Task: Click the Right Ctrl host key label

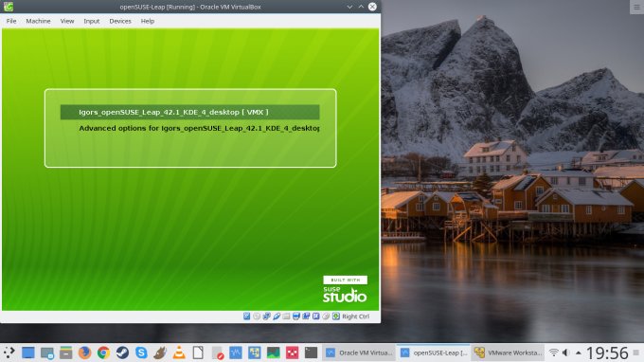Action: click(x=356, y=317)
